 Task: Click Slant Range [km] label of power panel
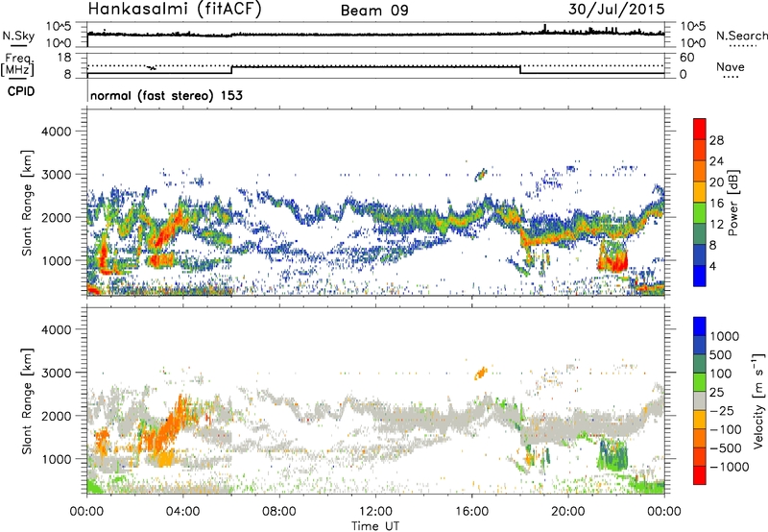27,203
